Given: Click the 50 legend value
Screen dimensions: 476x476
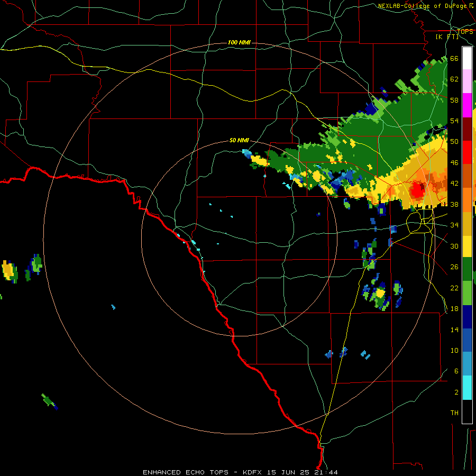Looking at the screenshot, I should [454, 141].
